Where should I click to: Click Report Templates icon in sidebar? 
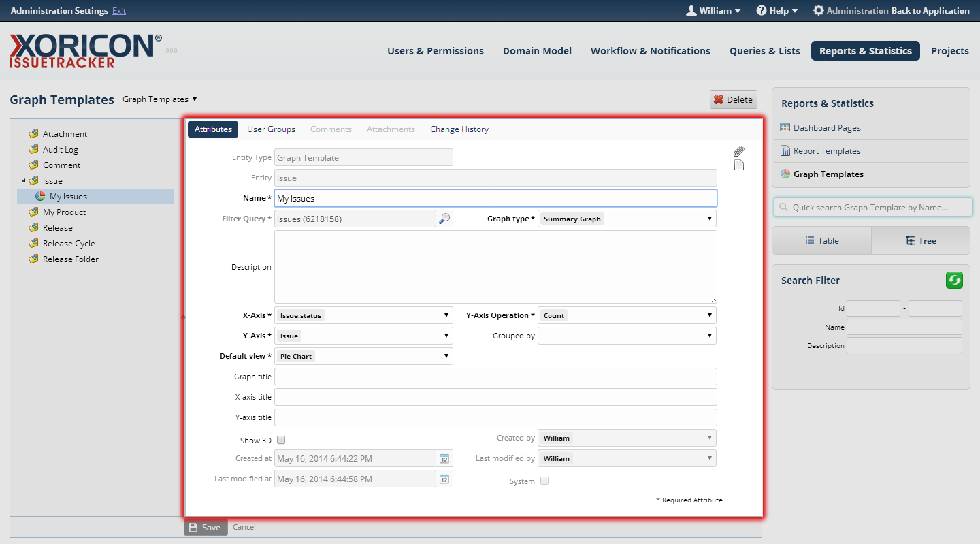[x=785, y=150]
